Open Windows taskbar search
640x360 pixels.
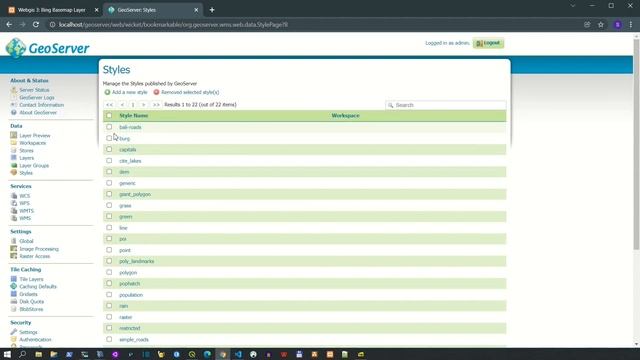(x=22, y=354)
